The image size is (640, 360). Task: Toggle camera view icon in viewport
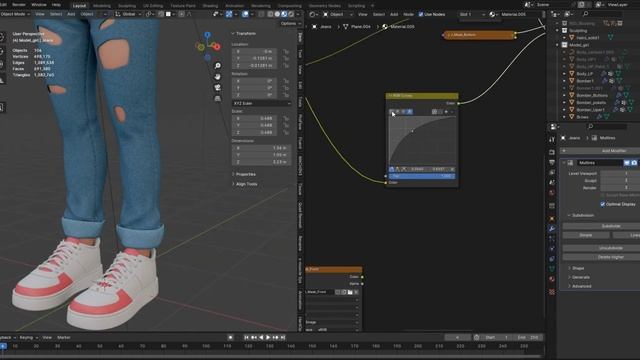218,88
